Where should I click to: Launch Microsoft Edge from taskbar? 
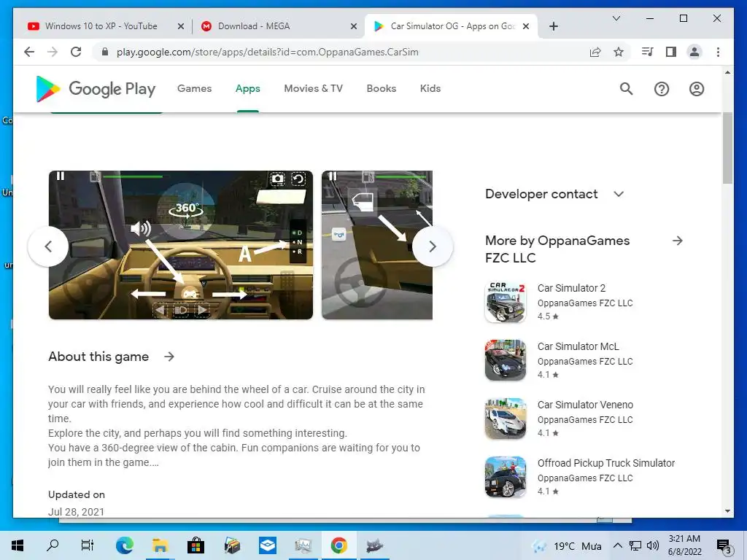[x=124, y=545]
